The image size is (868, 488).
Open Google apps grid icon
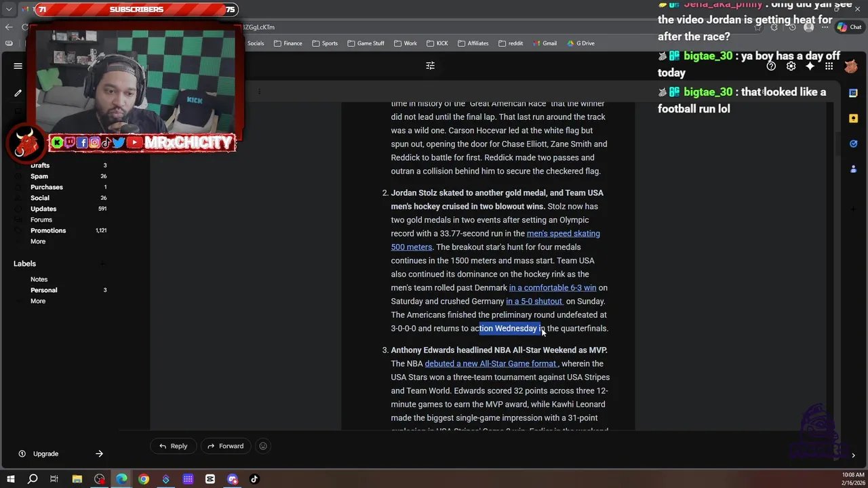click(x=829, y=66)
